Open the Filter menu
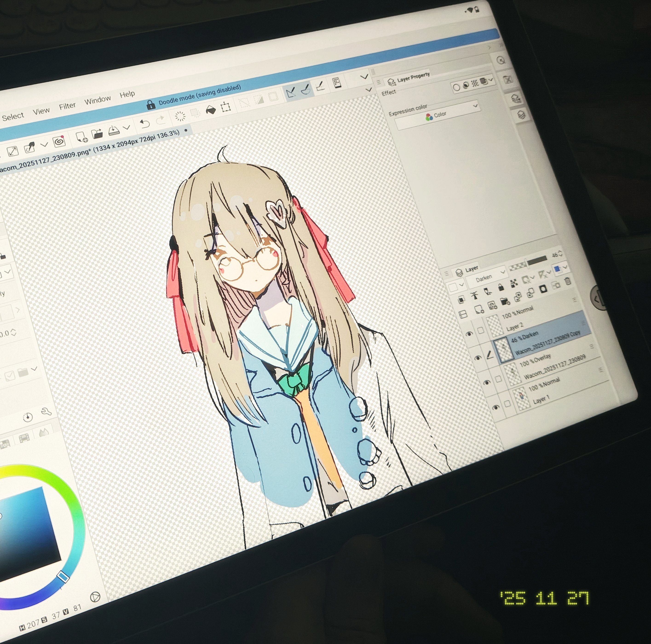 (x=67, y=106)
